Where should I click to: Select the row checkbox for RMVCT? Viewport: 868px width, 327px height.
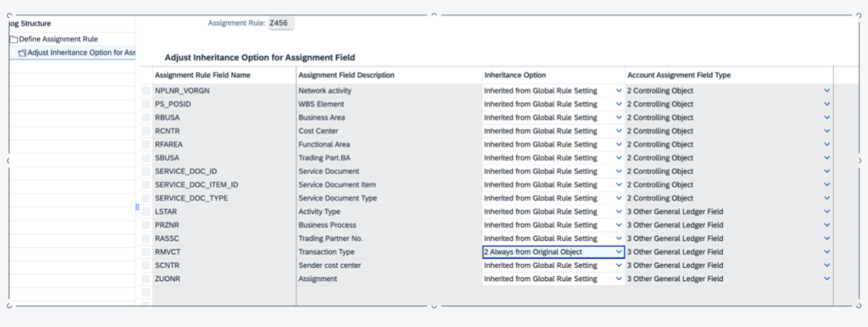(146, 252)
